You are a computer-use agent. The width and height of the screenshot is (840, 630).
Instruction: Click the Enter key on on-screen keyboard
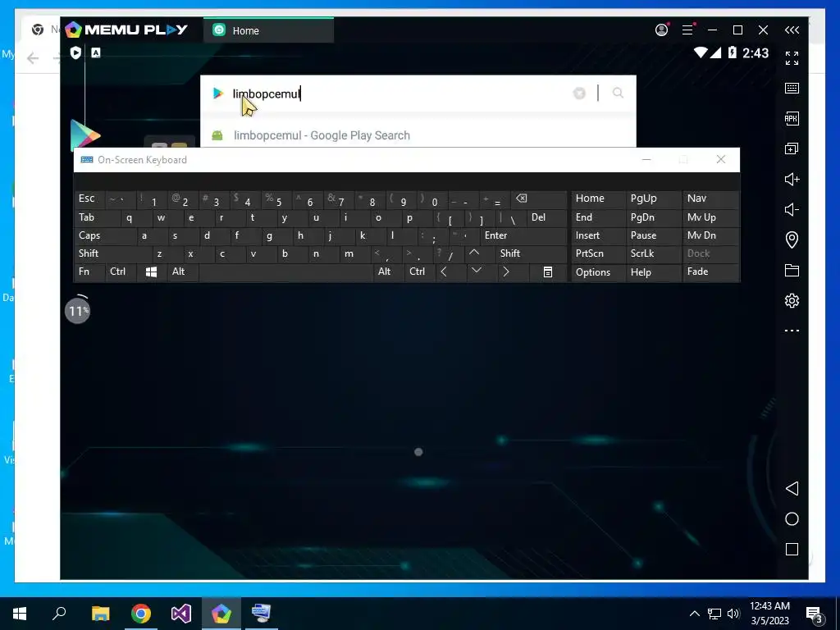523,235
